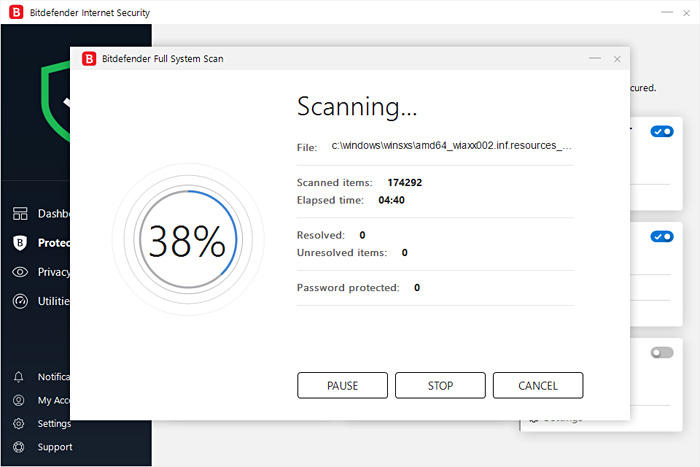Select the Protection shield icon in the sidebar

click(19, 242)
